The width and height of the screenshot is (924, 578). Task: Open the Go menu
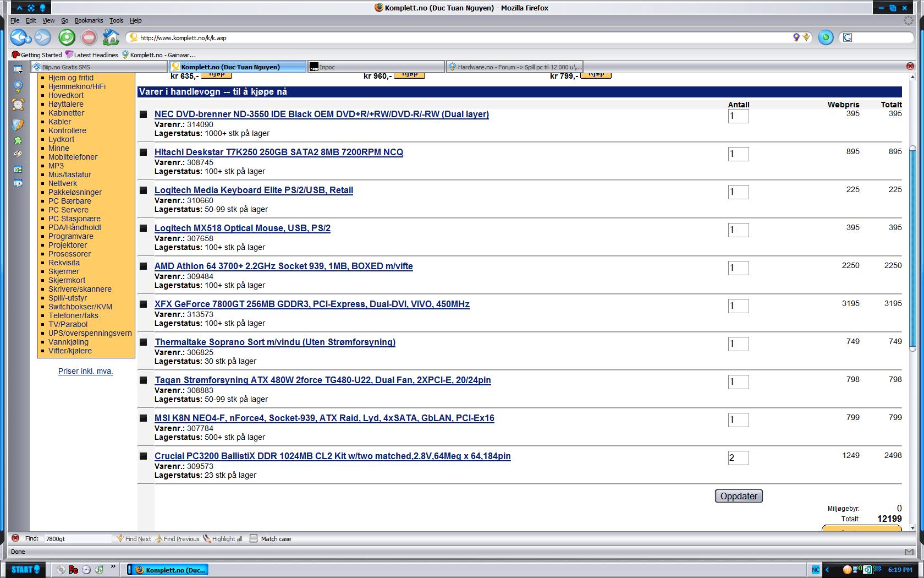[x=64, y=20]
